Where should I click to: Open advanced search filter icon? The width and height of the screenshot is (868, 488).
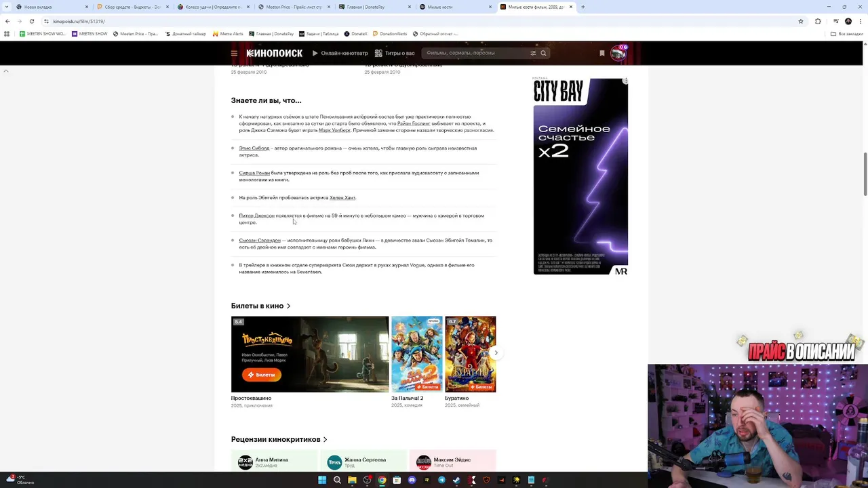(533, 53)
